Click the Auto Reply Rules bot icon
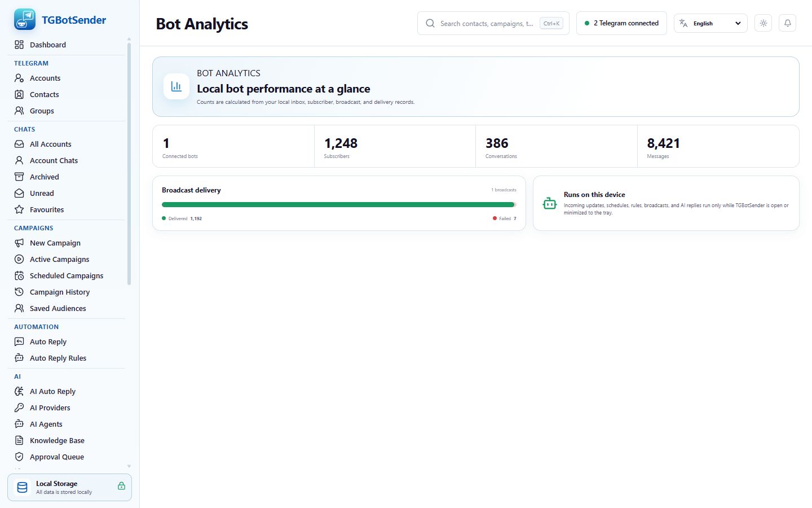Viewport: 812px width, 508px height. pos(19,358)
